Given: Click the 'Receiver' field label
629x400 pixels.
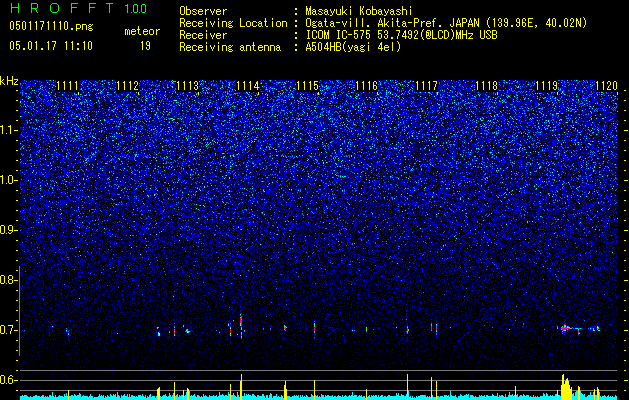Looking at the screenshot, I should (203, 35).
